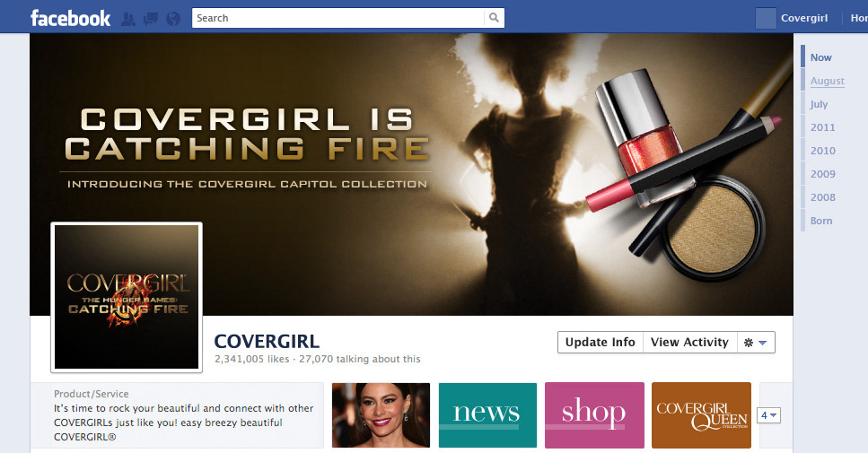Click the 2,341,005 likes count
This screenshot has height=453, width=868.
coord(252,359)
